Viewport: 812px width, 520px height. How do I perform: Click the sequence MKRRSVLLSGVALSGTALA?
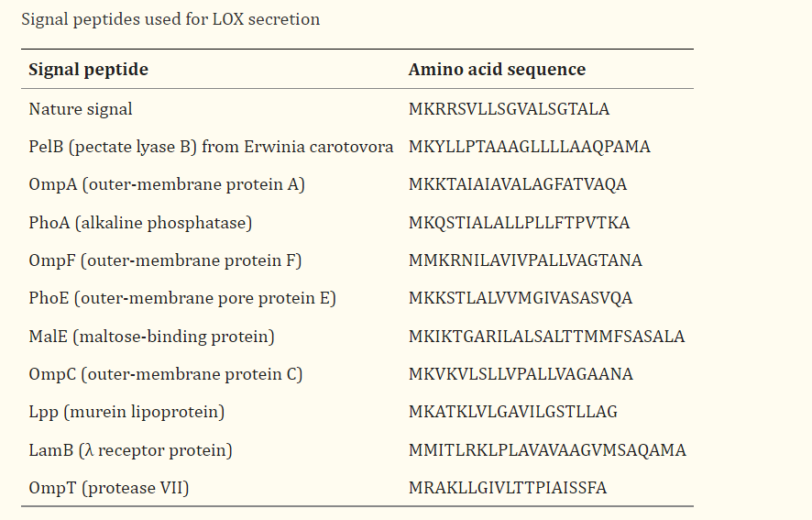pyautogui.click(x=509, y=109)
